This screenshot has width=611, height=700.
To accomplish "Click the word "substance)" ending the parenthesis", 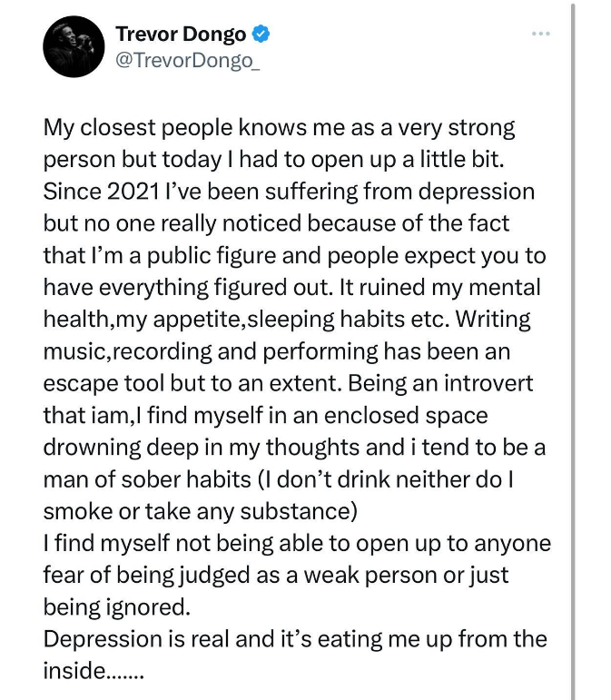I will pos(299,511).
